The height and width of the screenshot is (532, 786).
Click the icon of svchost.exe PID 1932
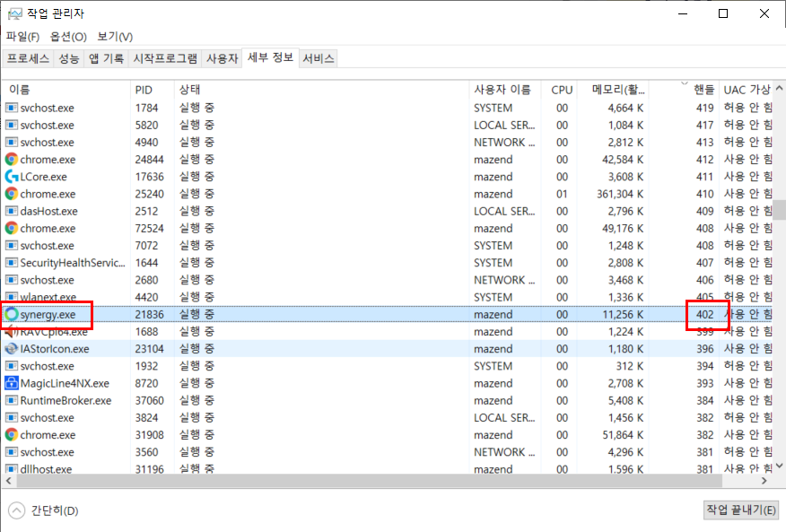click(12, 366)
